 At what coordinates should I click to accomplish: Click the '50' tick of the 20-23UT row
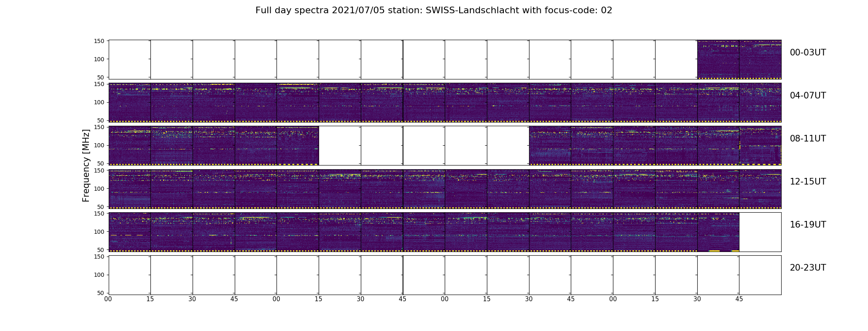tap(101, 293)
